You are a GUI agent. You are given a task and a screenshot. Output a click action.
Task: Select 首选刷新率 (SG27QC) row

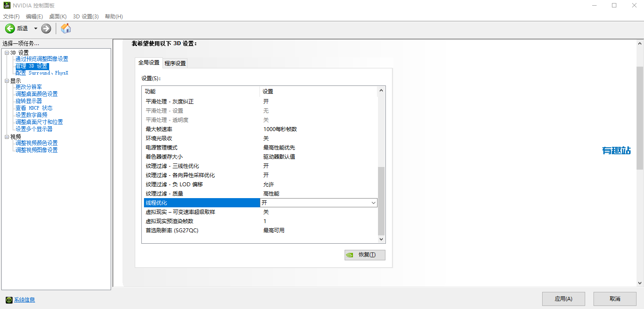pos(260,230)
